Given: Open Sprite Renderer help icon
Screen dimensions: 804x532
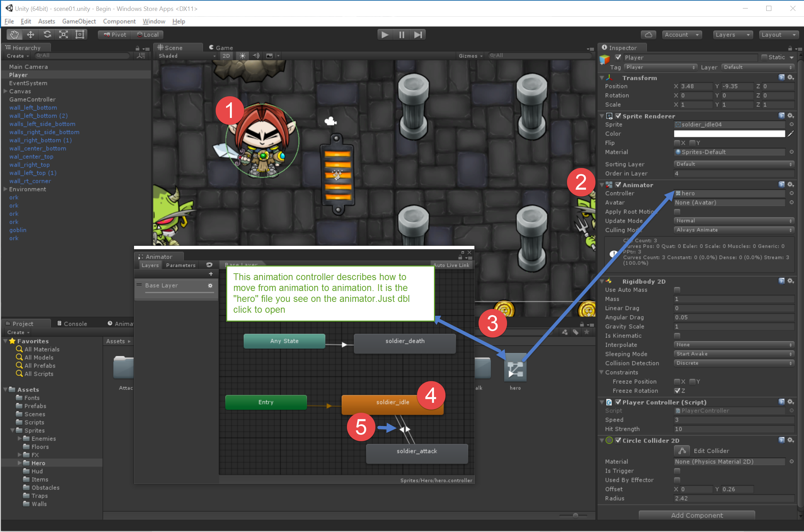Looking at the screenshot, I should coord(782,116).
